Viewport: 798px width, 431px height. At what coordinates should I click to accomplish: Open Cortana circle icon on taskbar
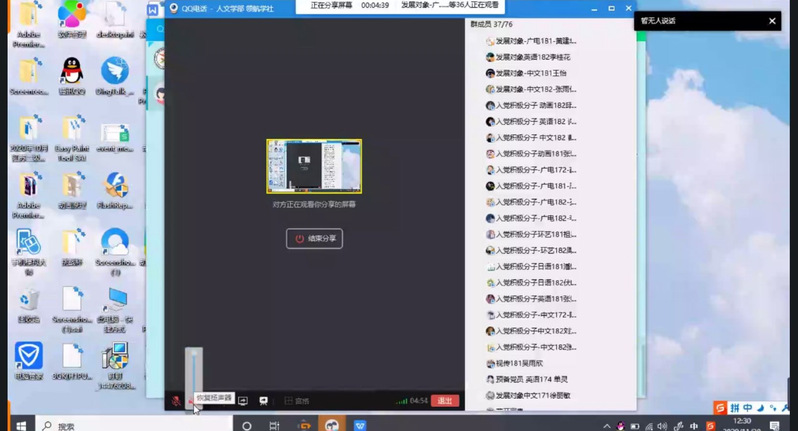click(x=247, y=425)
